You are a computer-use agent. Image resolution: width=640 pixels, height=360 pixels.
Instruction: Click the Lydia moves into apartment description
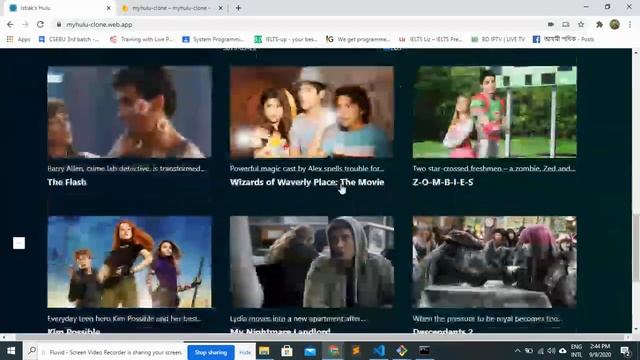298,318
